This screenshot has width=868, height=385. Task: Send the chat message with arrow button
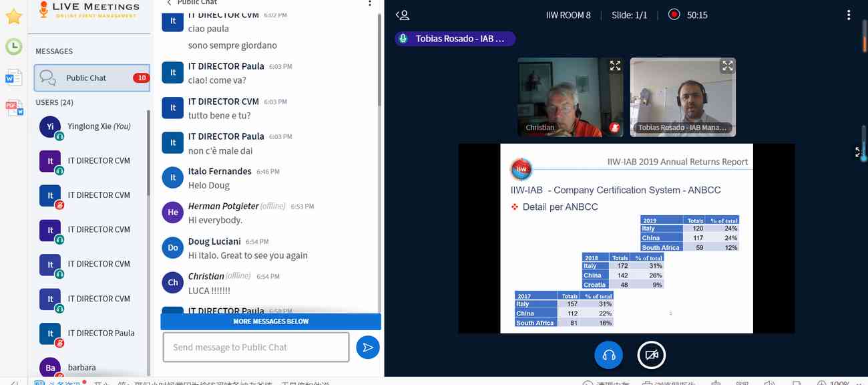click(367, 347)
